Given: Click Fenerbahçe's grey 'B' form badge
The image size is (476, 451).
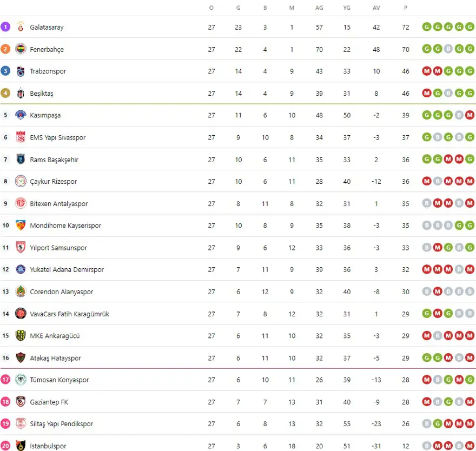Looking at the screenshot, I should [448, 49].
